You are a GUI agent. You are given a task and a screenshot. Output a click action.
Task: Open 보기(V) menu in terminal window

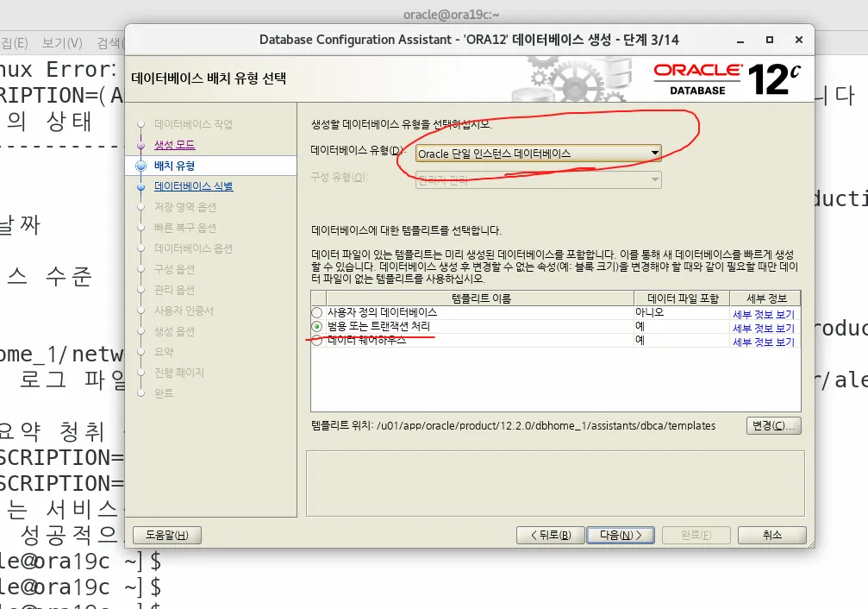[x=62, y=42]
